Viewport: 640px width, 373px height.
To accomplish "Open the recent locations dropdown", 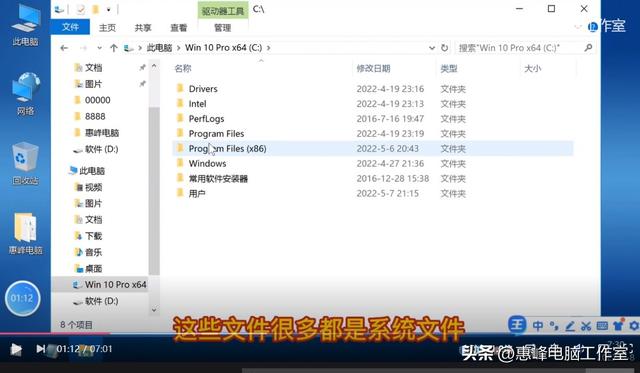I will coord(99,48).
